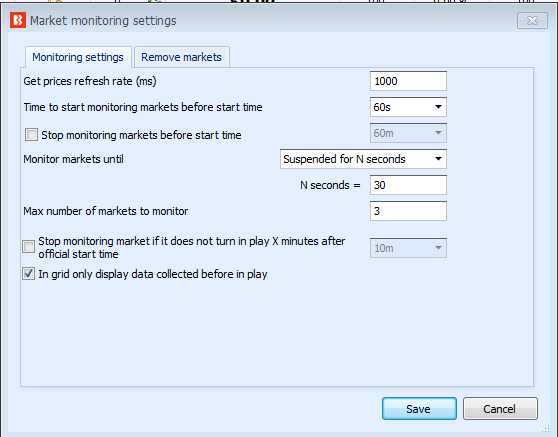Toggle stop monitoring if not in play checkbox

point(28,246)
